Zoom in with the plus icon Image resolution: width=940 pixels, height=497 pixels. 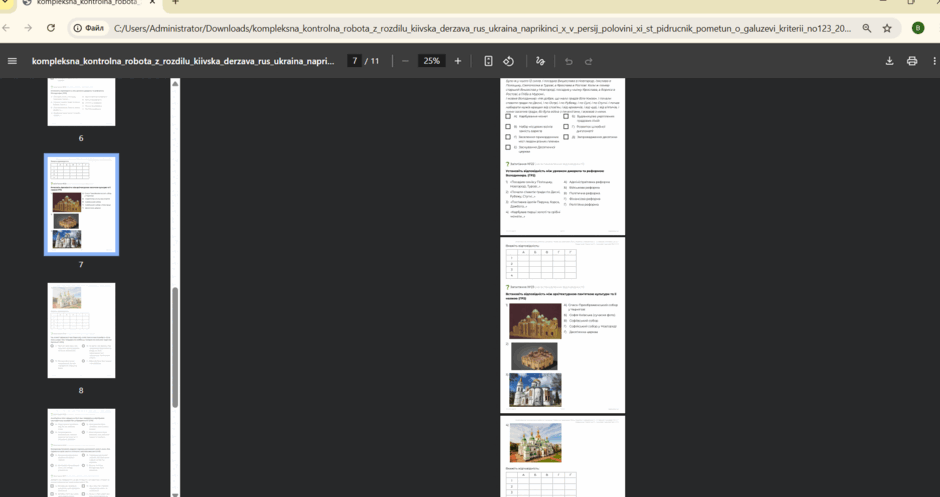coord(458,61)
